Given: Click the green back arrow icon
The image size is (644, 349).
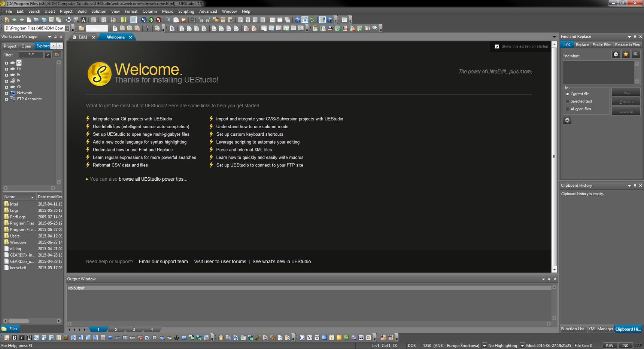Looking at the screenshot, I should (x=14, y=20).
